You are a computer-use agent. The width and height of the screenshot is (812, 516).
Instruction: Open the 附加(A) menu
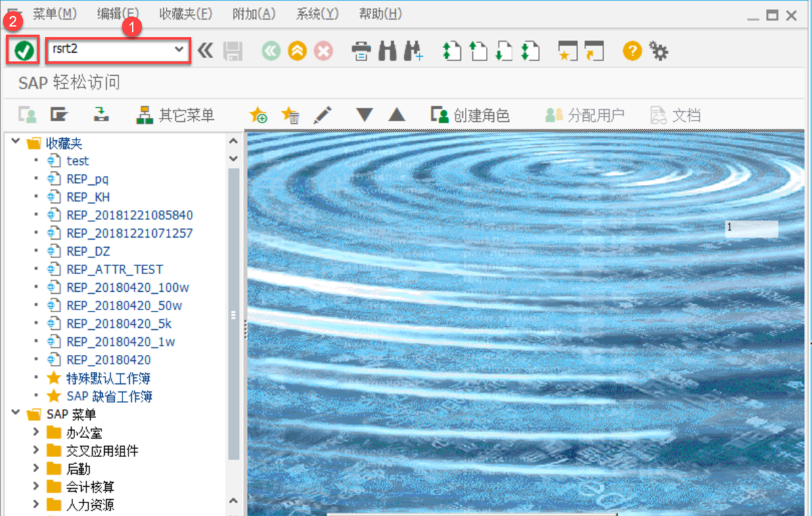point(254,14)
